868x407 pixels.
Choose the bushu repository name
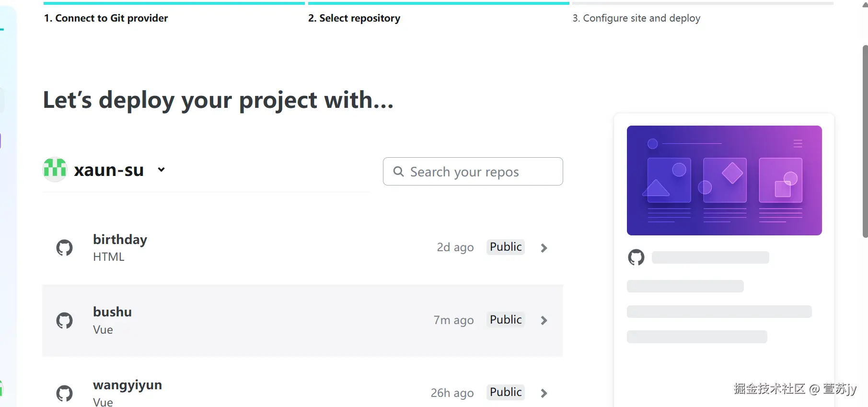click(x=112, y=312)
